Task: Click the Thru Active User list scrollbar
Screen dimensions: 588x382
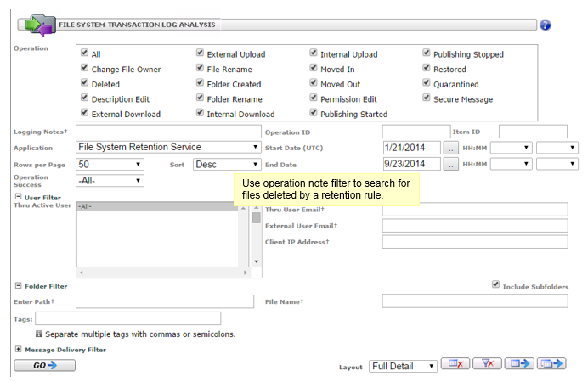Action: tap(256, 238)
